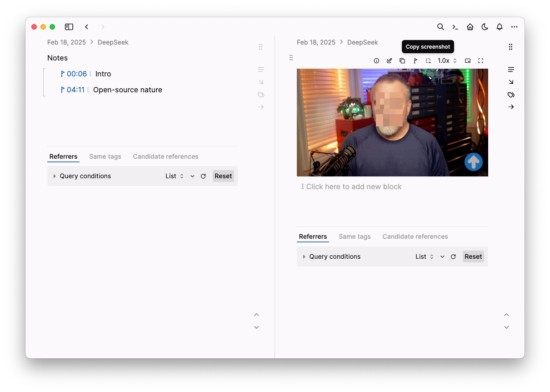Click the drag handle left of the video toolbar
Viewport: 550px width, 392px height.
[291, 58]
